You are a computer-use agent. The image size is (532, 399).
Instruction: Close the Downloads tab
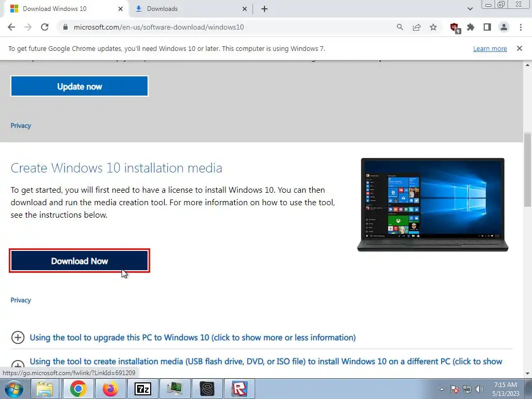pyautogui.click(x=245, y=9)
